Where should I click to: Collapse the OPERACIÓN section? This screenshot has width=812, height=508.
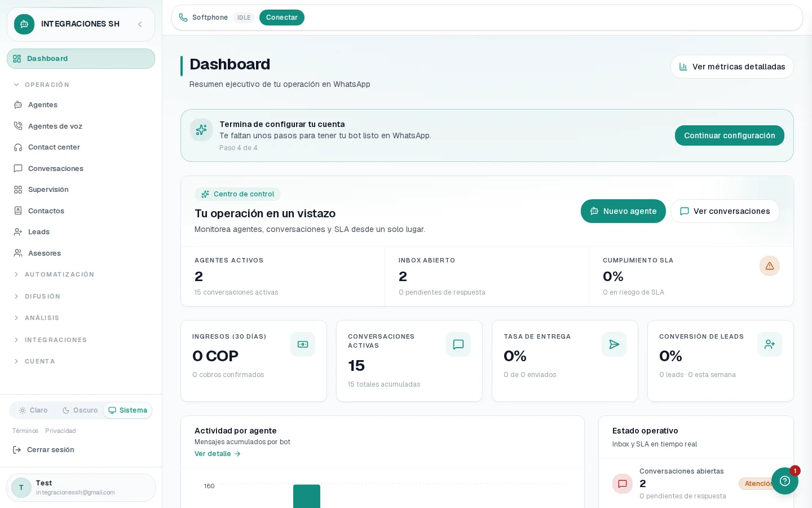coord(42,85)
